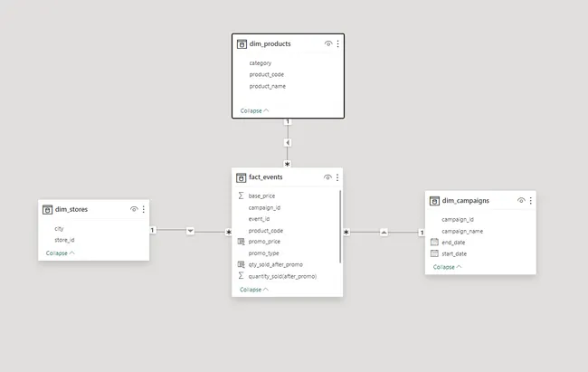Open more options for fact_events
This screenshot has width=588, height=372.
click(337, 177)
